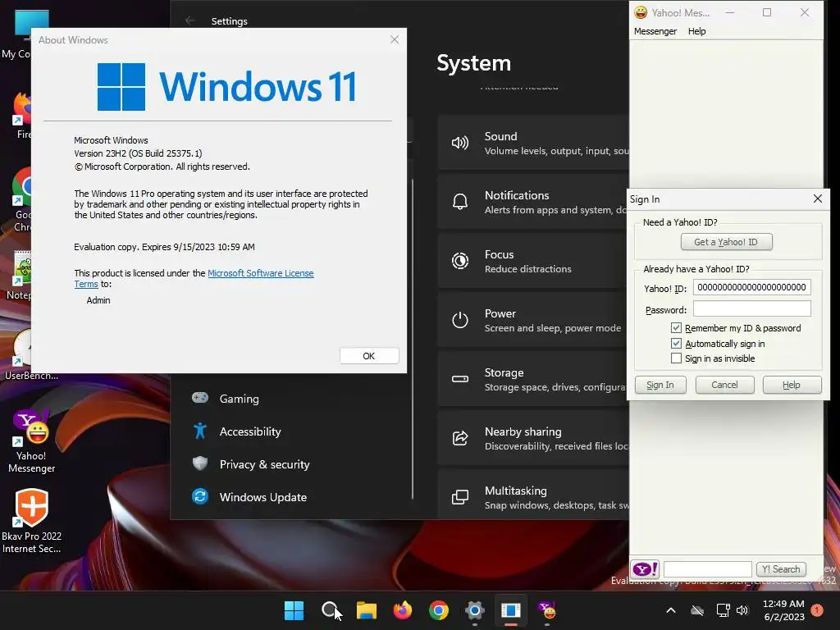Screen dimensions: 840x630
Task: Open the Bkav Pro 2022 desktop shortcut
Action: pyautogui.click(x=32, y=521)
